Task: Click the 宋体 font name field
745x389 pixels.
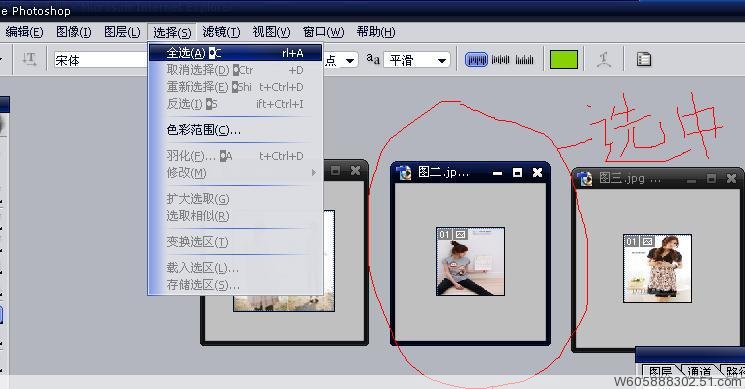Action: click(x=101, y=60)
